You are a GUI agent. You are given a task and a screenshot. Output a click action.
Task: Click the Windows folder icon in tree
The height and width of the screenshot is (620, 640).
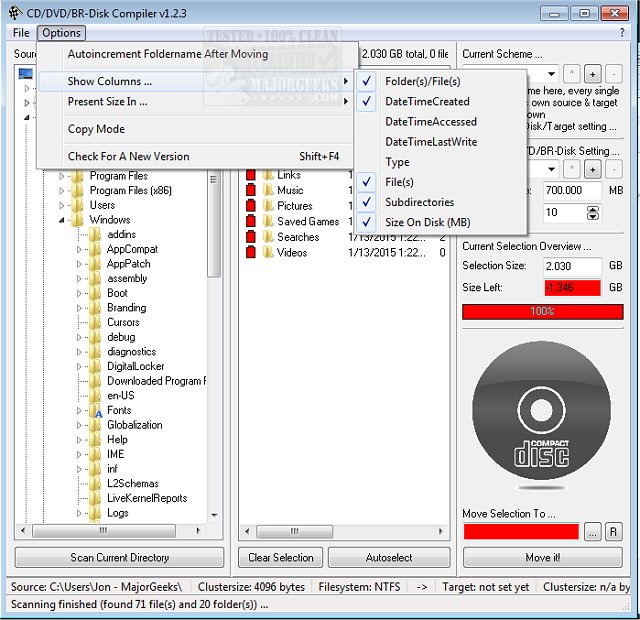coord(77,220)
